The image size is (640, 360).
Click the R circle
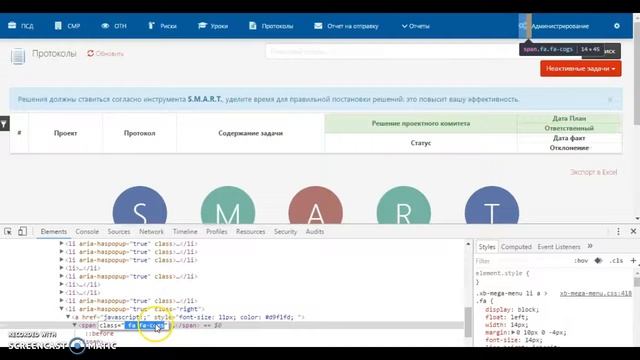(x=404, y=205)
